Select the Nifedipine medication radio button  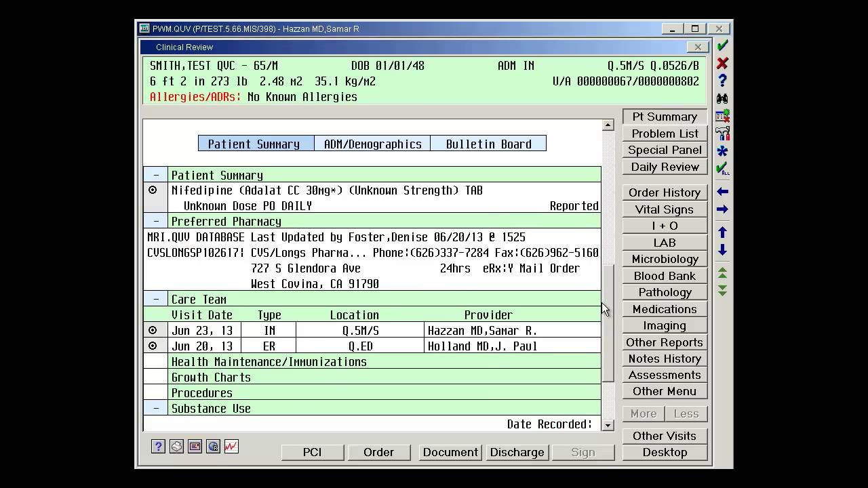pyautogui.click(x=153, y=190)
